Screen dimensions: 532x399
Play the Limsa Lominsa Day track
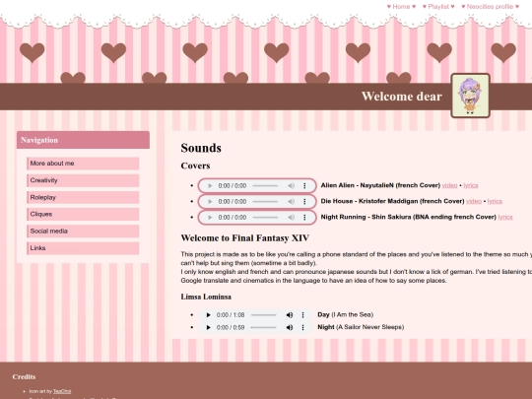[x=208, y=315]
